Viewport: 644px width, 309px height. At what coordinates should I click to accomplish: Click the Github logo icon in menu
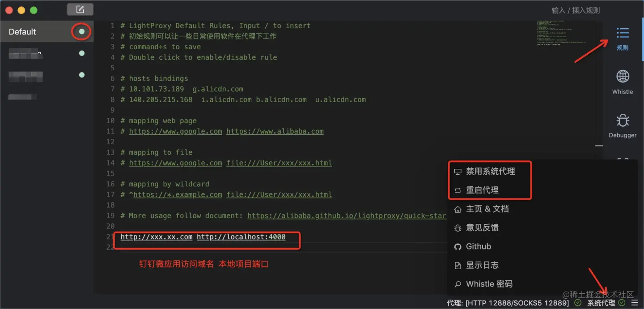click(x=458, y=247)
